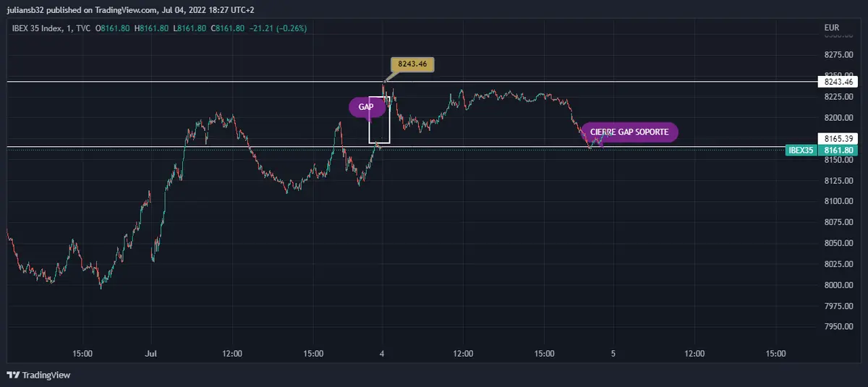Select the white gap rectangle drawing
This screenshot has width=868, height=387.
pyautogui.click(x=379, y=120)
